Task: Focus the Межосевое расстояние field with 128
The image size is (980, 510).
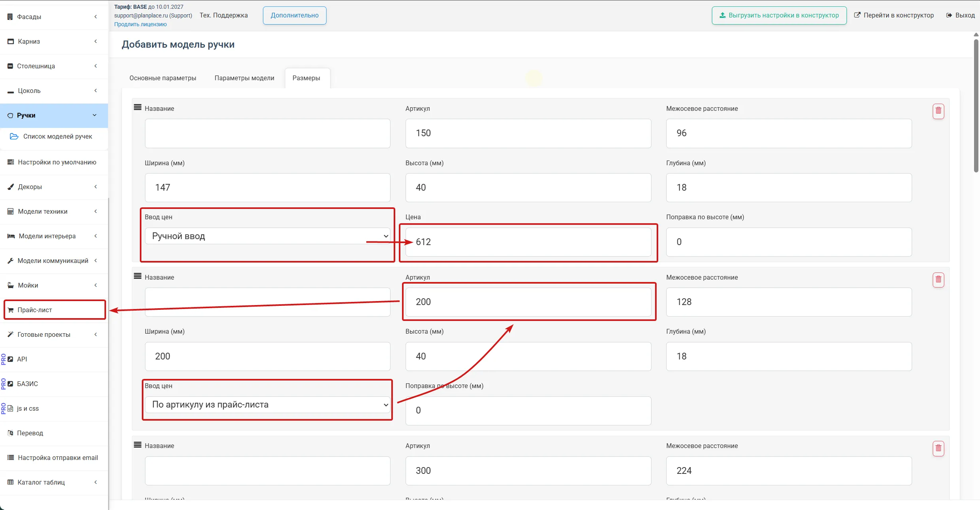Action: pyautogui.click(x=789, y=302)
